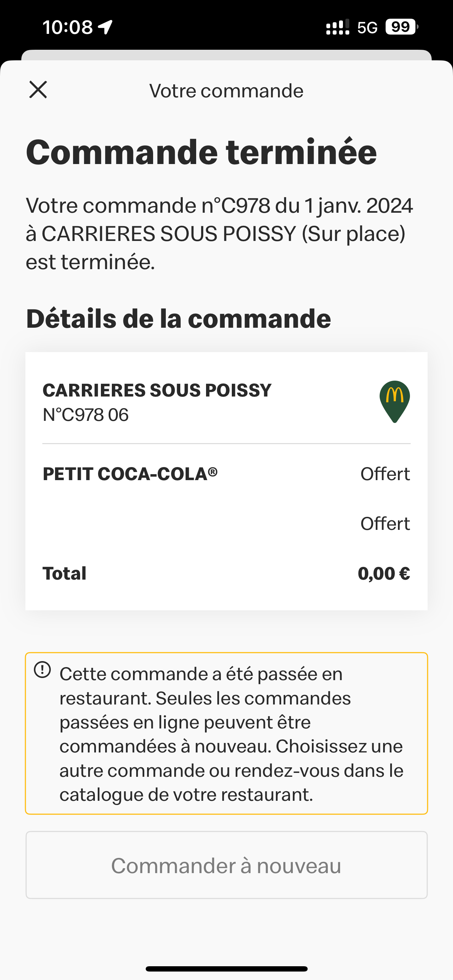Tap the Détails de la commande heading
The image size is (453, 980).
pyautogui.click(x=179, y=319)
